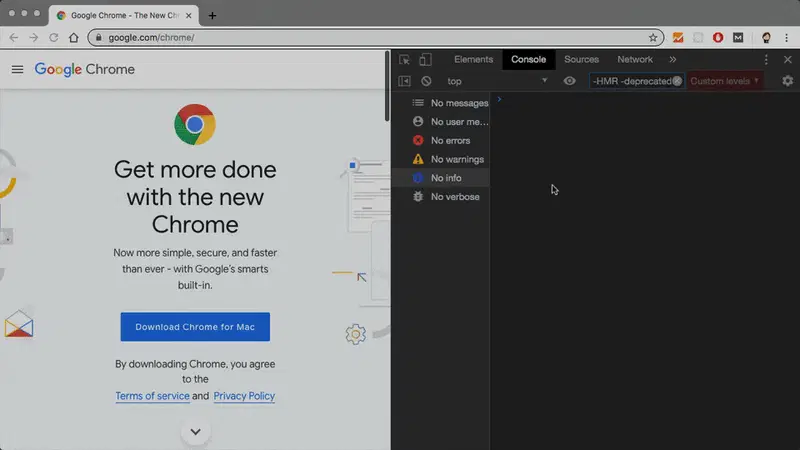Open the red Opera-style extension icon
Image resolution: width=800 pixels, height=450 pixels.
coord(718,38)
